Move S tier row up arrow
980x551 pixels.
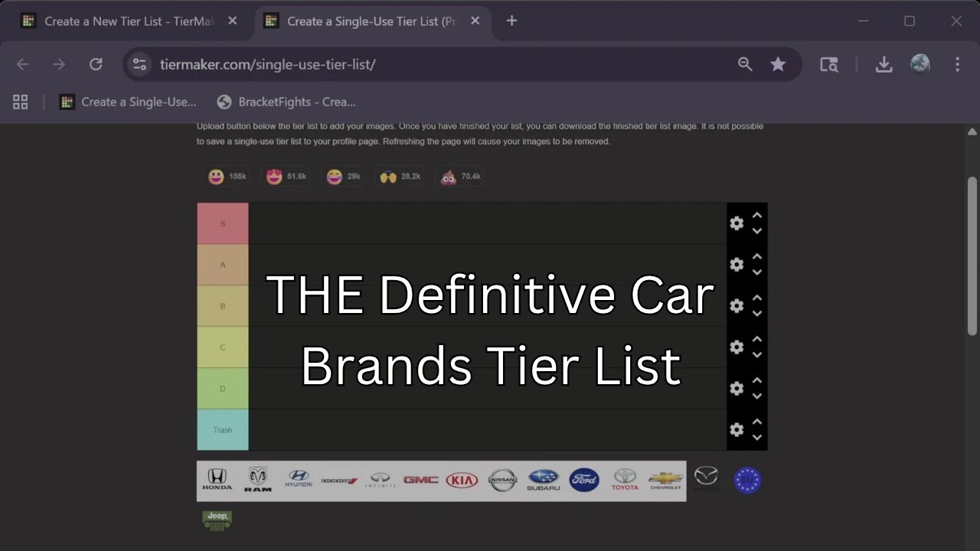coord(756,215)
